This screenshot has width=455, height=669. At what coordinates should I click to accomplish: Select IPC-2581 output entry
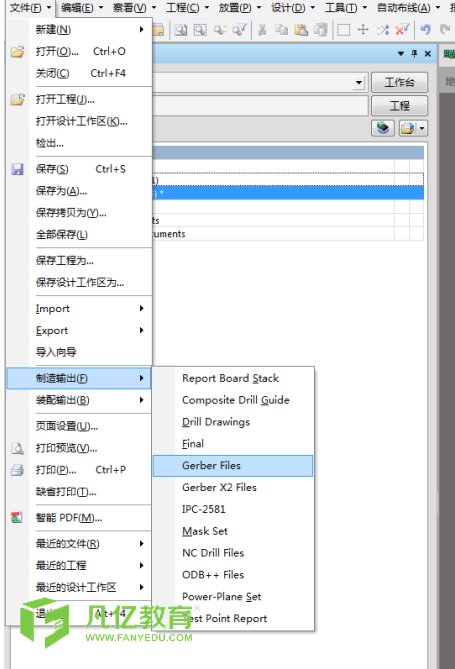click(x=233, y=509)
